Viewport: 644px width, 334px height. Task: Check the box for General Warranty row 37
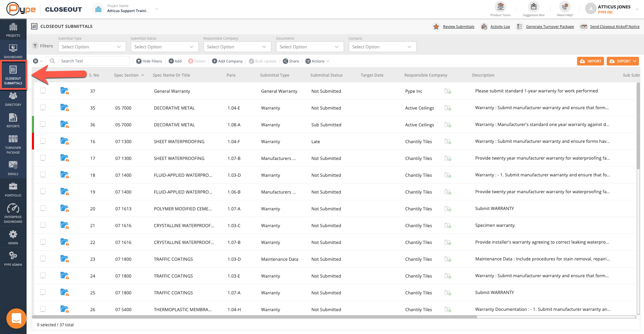[x=43, y=90]
